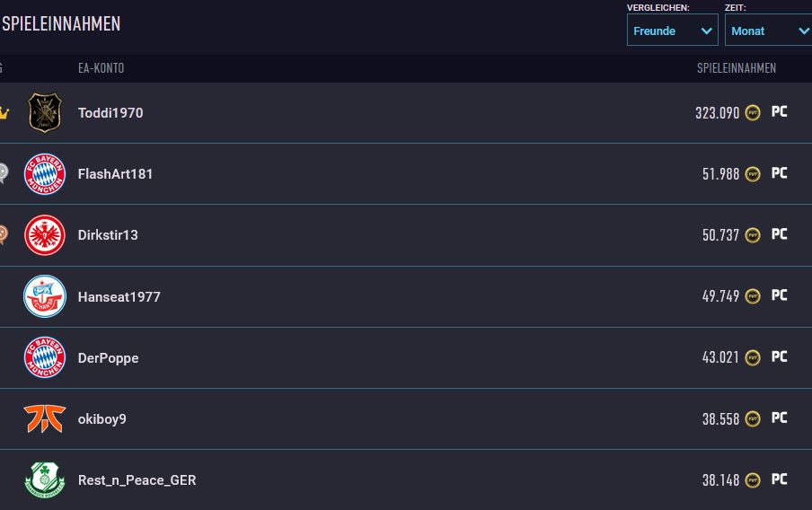
Task: Click the gold crown rank icon
Action: coord(4,112)
